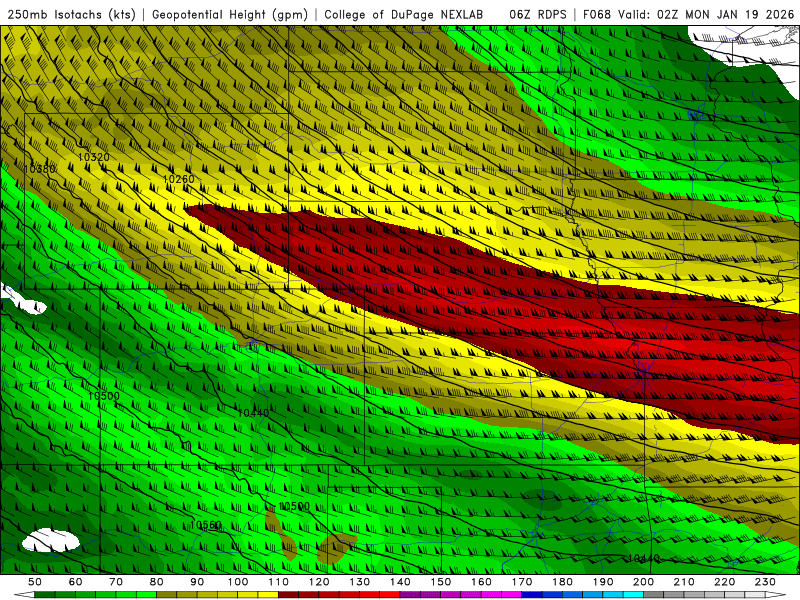Click the 60 value on the color scale
This screenshot has height=600, width=800.
pos(76,582)
